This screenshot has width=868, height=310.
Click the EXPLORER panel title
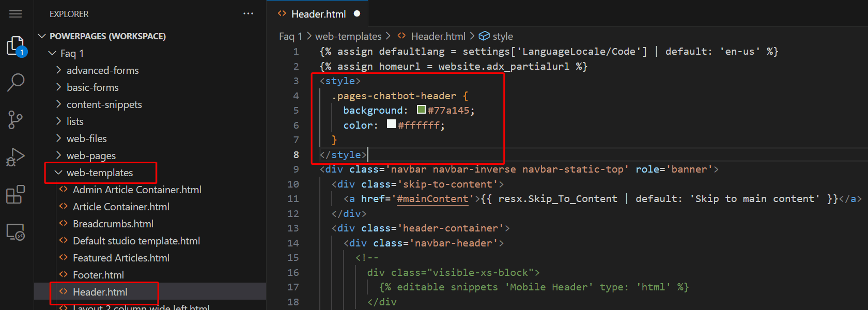point(69,14)
